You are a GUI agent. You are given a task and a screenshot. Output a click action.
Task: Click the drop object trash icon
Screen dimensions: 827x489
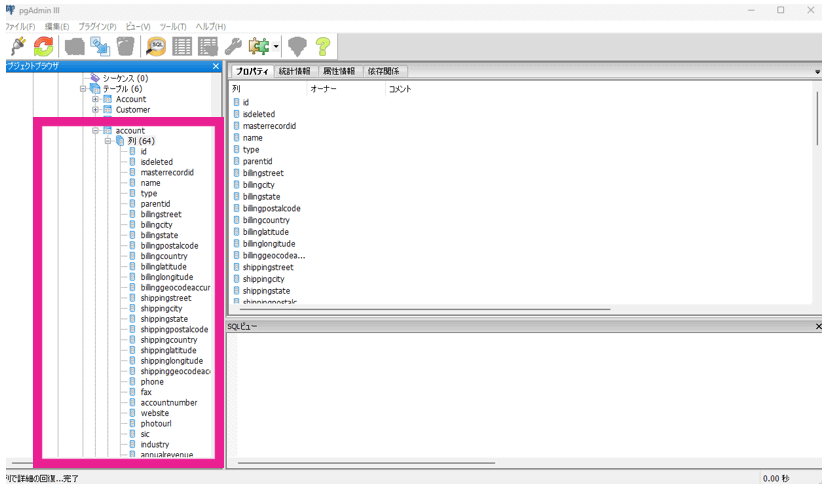pos(126,46)
